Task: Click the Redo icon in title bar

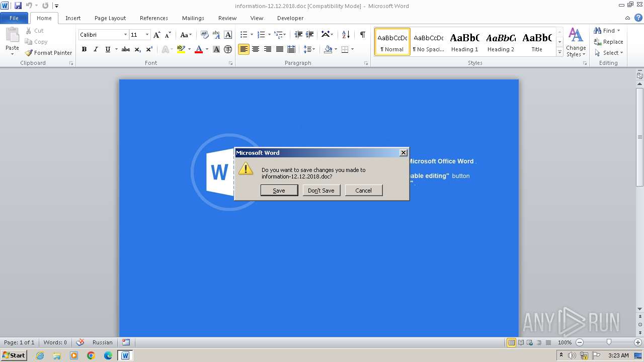Action: (x=45, y=6)
